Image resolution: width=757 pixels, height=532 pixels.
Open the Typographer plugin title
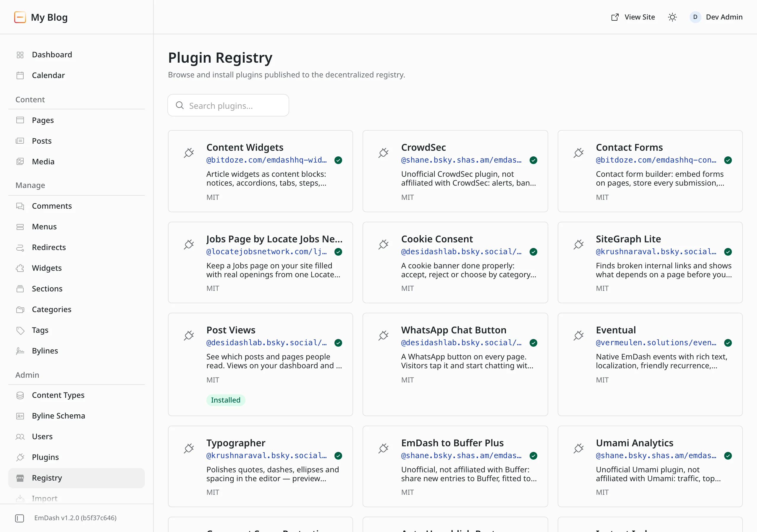point(236,443)
